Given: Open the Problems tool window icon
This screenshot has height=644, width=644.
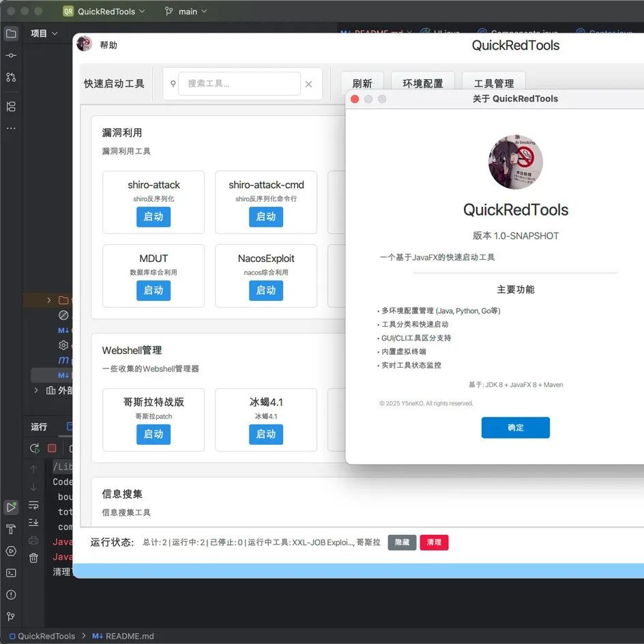Looking at the screenshot, I should pos(11,595).
